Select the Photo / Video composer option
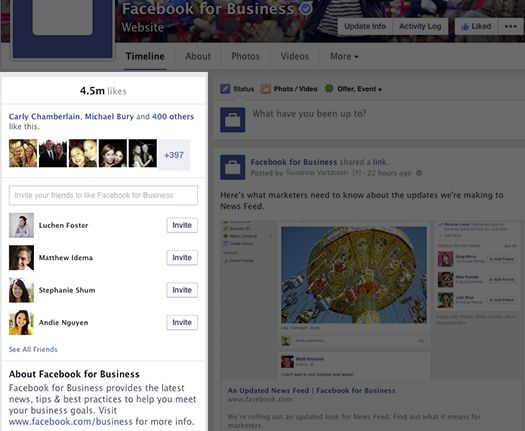 point(289,89)
